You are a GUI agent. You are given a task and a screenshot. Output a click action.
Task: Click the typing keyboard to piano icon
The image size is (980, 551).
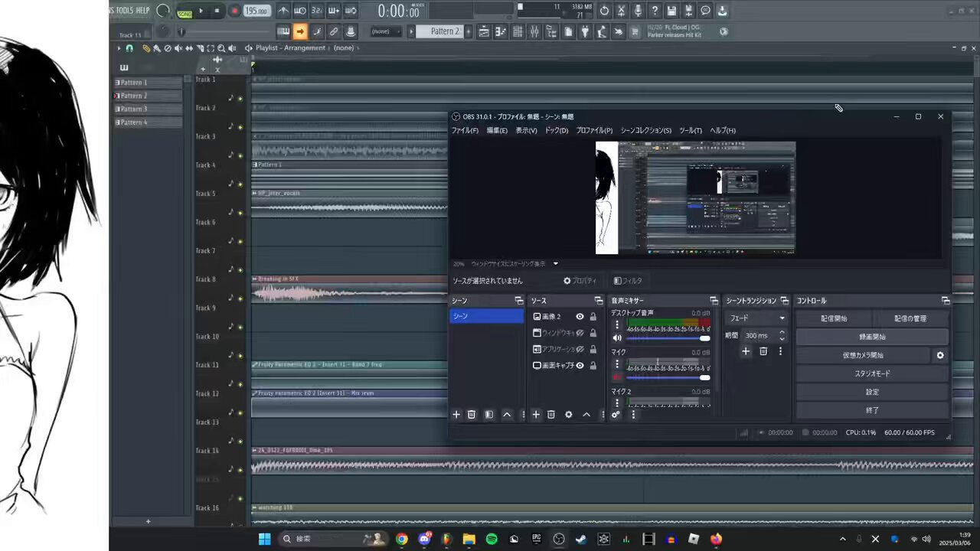[283, 31]
